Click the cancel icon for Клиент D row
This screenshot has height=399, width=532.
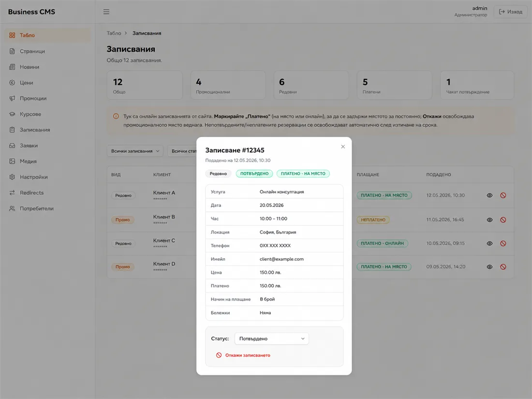click(503, 266)
